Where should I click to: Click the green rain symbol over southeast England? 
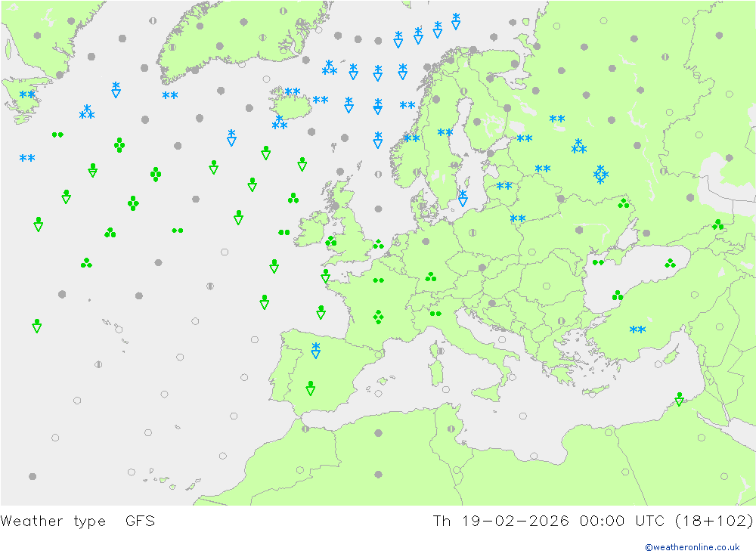click(x=379, y=244)
